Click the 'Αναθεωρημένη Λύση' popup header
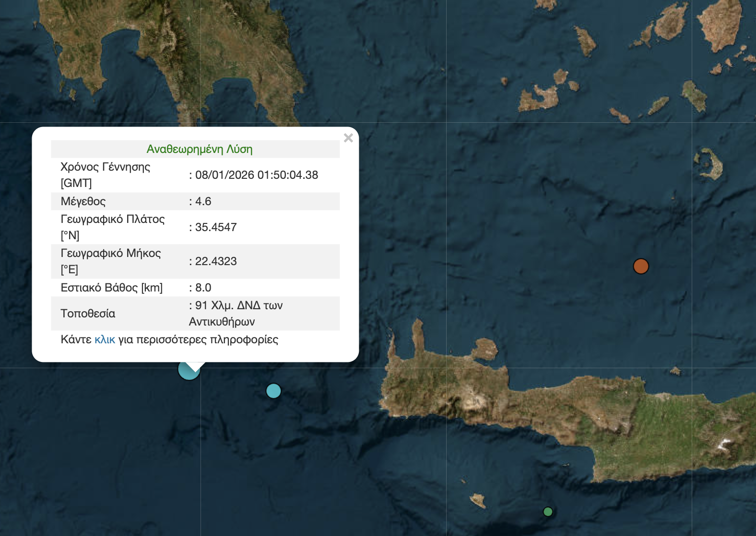Image resolution: width=756 pixels, height=536 pixels. pyautogui.click(x=200, y=149)
